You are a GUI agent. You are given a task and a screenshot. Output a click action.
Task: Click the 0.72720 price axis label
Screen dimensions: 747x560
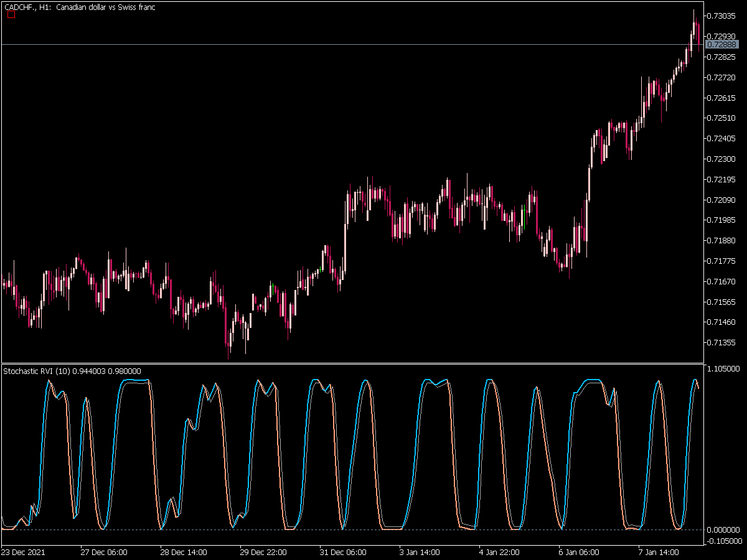723,78
